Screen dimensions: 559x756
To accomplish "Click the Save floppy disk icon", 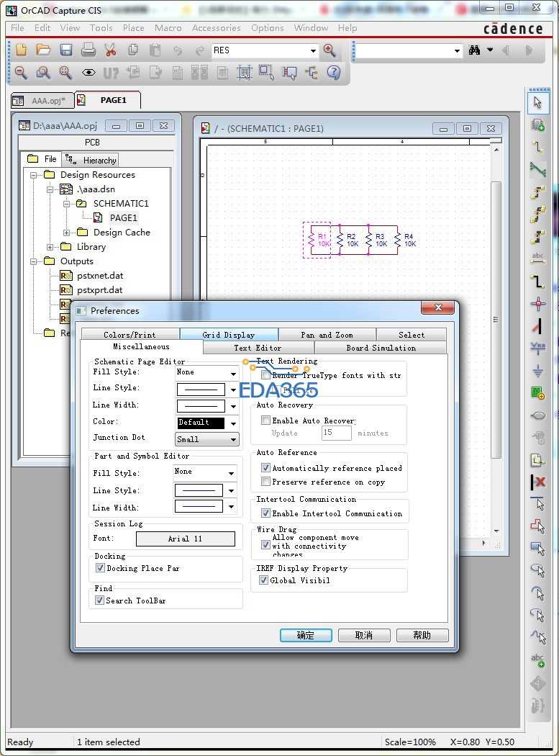I will click(x=65, y=50).
